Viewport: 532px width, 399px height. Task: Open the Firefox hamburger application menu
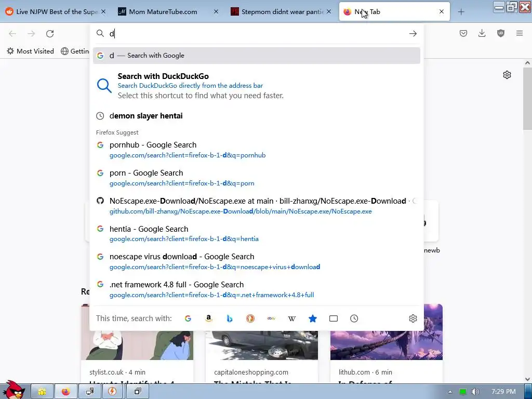520,33
